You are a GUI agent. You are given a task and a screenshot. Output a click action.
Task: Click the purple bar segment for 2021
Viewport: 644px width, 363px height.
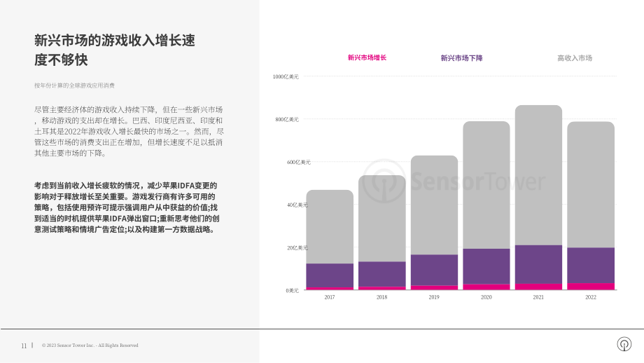[538, 264]
